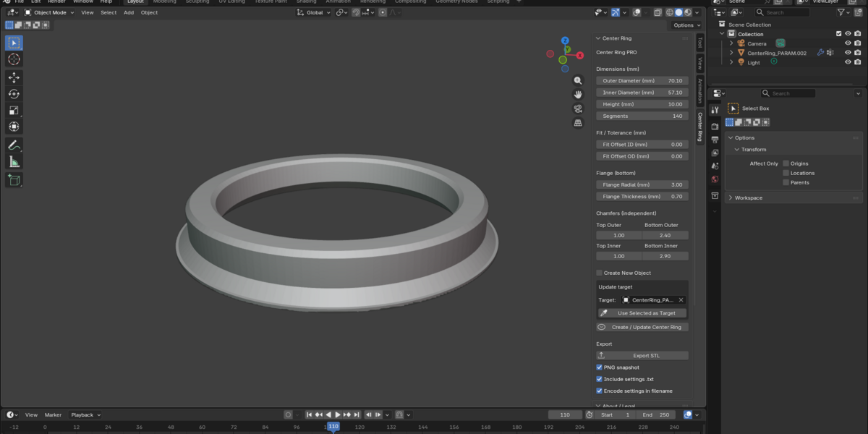The height and width of the screenshot is (434, 868).
Task: Select the Add Cube tool
Action: tap(14, 180)
